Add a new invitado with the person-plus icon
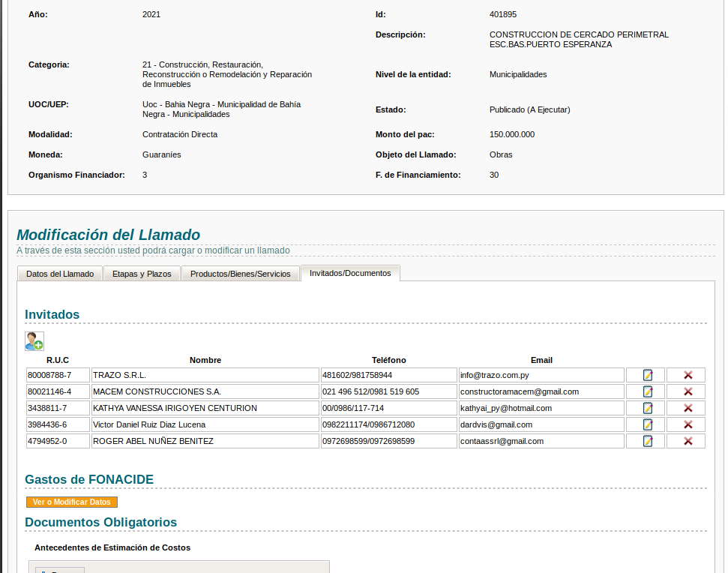The height and width of the screenshot is (573, 728). pyautogui.click(x=34, y=341)
